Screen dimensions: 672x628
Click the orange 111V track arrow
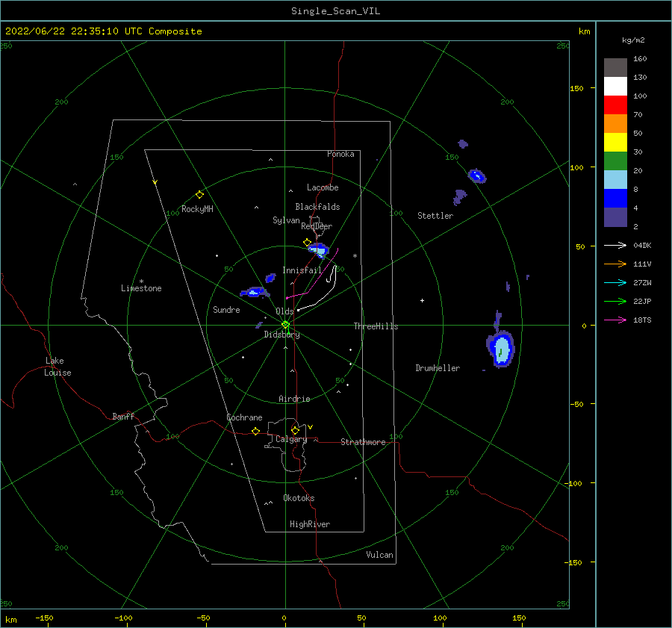coord(615,264)
